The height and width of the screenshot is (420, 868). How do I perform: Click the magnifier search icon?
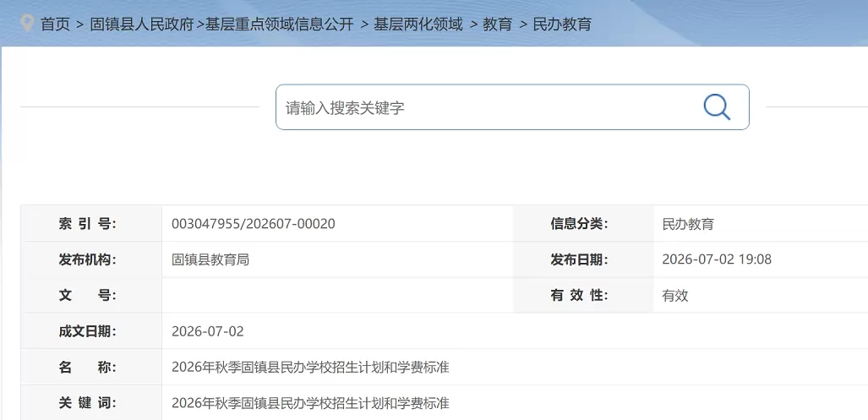[717, 106]
